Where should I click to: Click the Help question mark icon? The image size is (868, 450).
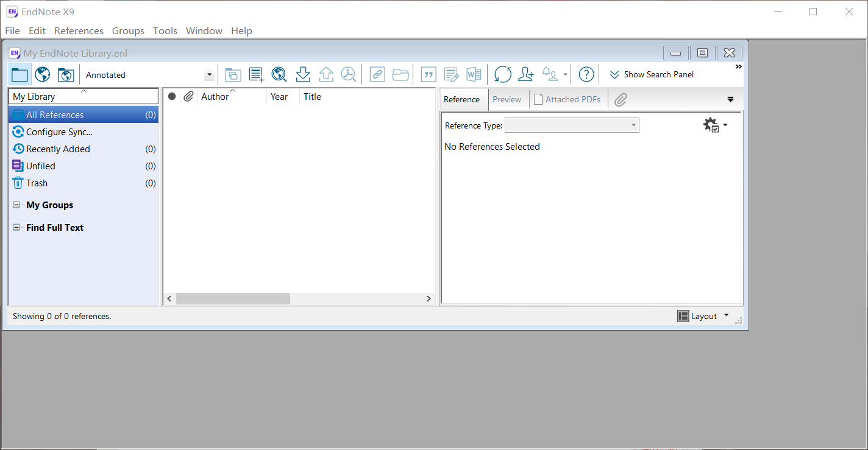(x=586, y=74)
